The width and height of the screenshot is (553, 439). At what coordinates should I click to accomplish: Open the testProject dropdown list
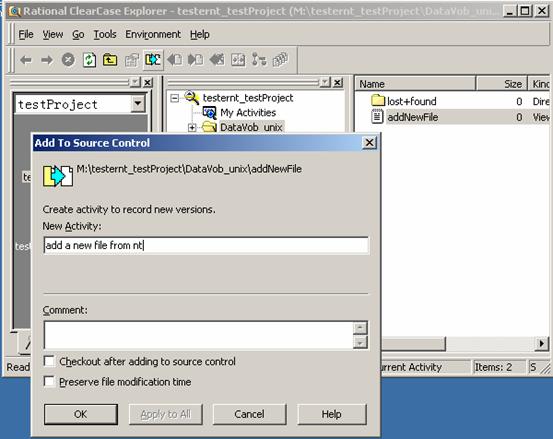(138, 104)
